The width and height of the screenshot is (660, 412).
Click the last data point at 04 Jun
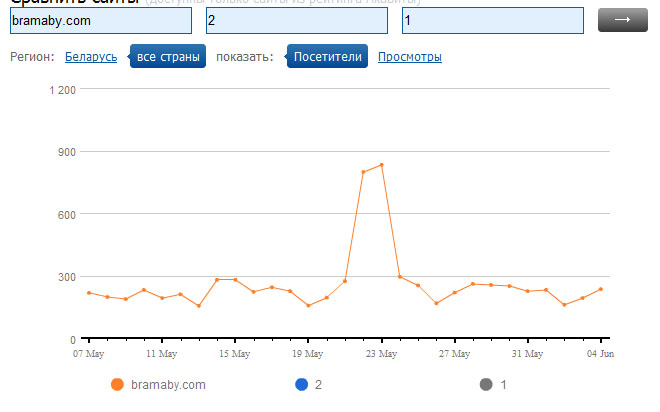click(601, 289)
